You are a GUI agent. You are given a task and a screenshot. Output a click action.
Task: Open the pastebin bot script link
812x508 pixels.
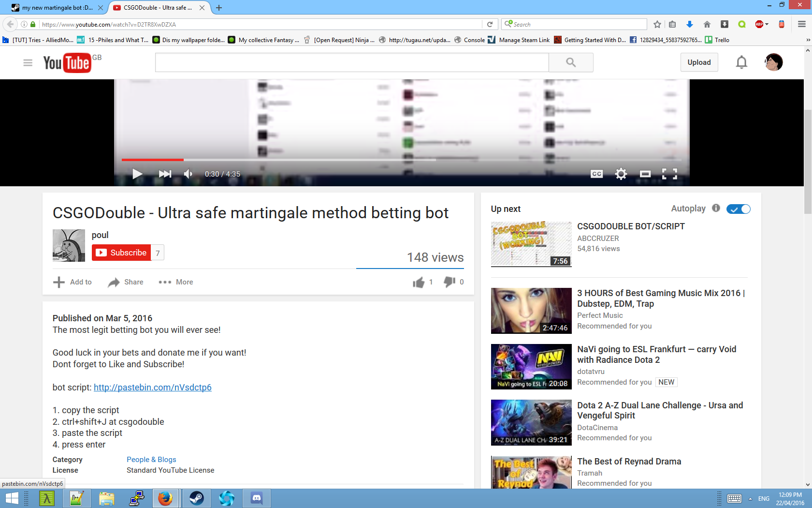(152, 388)
